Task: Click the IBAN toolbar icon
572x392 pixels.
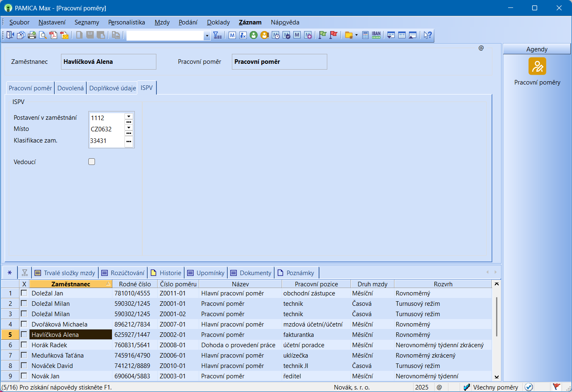Action: [376, 35]
